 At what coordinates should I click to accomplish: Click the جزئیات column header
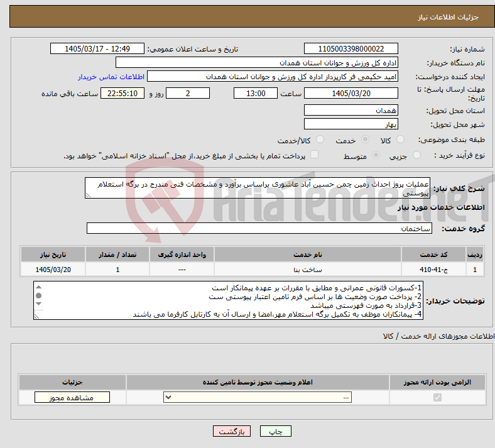click(x=72, y=382)
